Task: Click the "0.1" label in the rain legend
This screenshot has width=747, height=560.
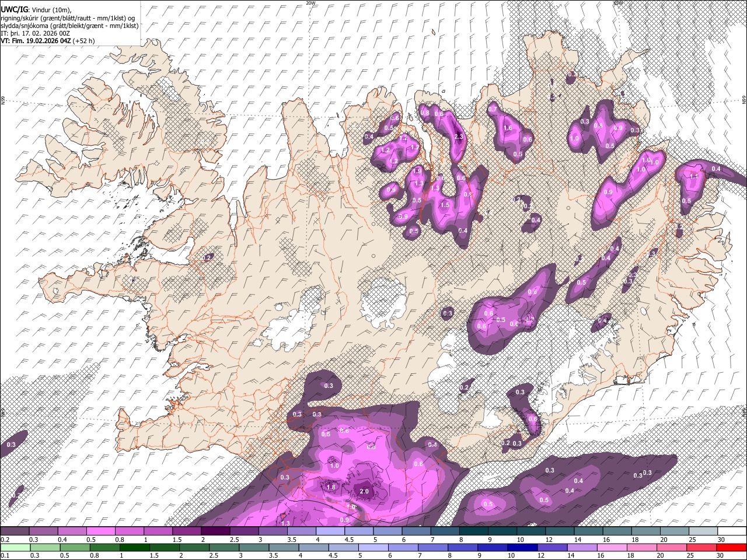Action: point(4,555)
